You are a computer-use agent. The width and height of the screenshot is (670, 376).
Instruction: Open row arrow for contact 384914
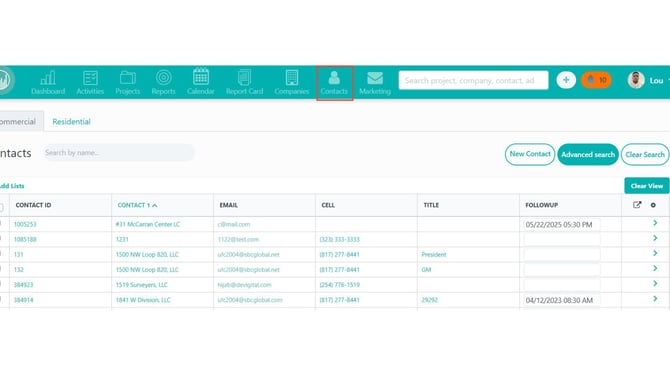point(655,299)
